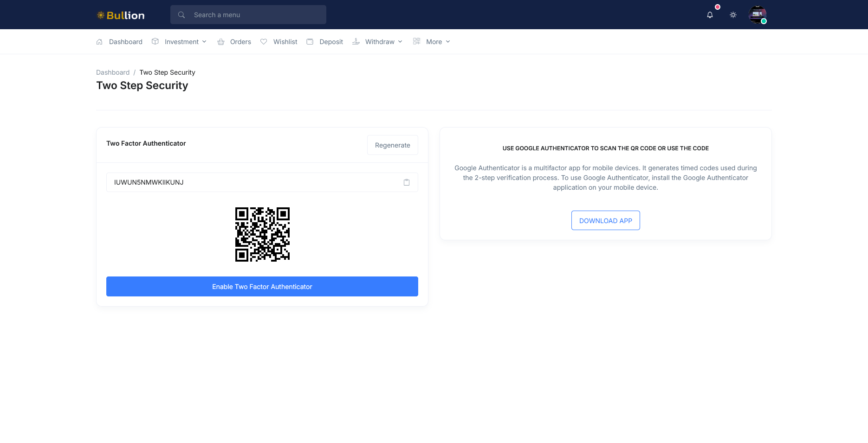Click the DOWNLOAD APP button

[606, 220]
